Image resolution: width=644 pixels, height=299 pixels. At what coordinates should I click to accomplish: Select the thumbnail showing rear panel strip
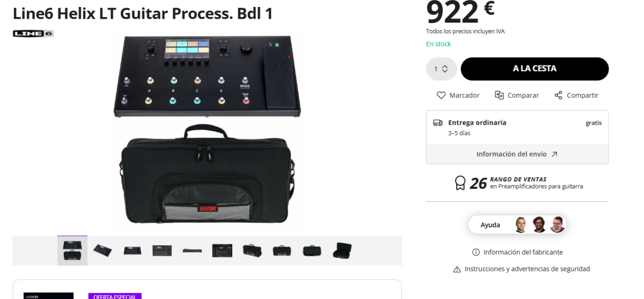pos(192,251)
